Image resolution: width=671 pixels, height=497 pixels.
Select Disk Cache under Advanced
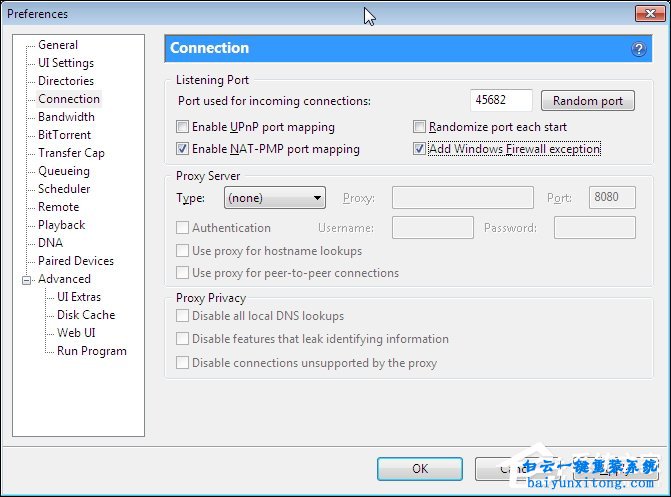point(86,315)
